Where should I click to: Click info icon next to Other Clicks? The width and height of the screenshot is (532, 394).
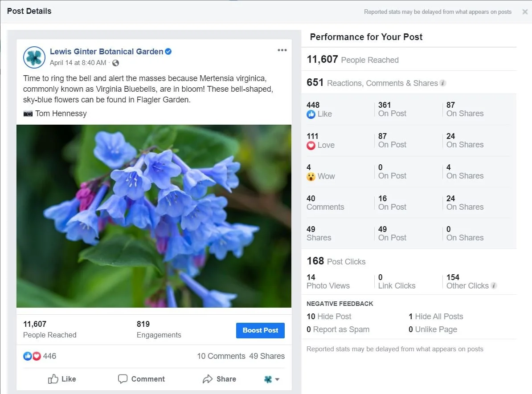(x=494, y=286)
